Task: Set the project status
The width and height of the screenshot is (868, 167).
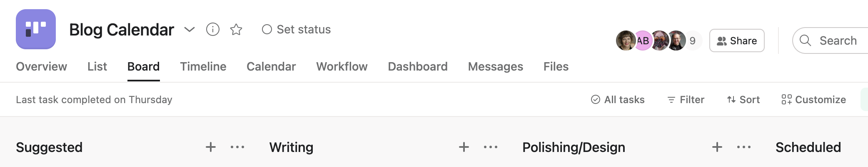Action: pyautogui.click(x=296, y=30)
